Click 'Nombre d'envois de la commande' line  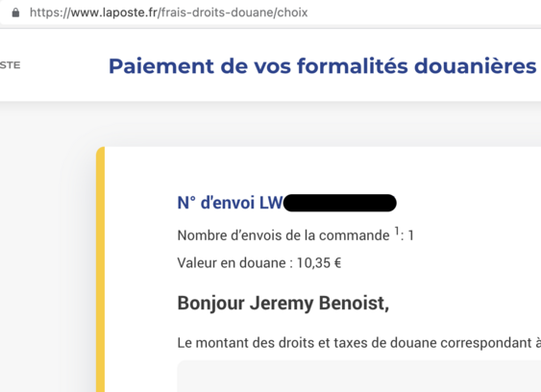point(295,235)
